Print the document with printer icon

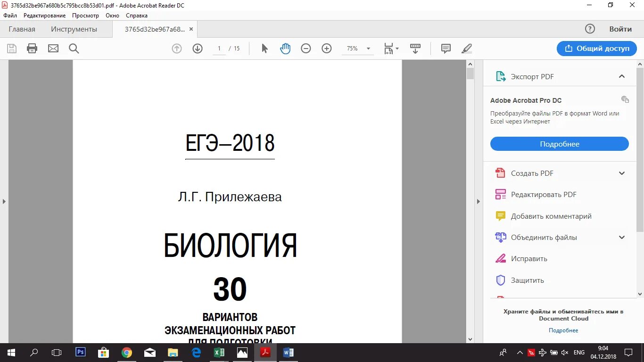click(x=32, y=49)
